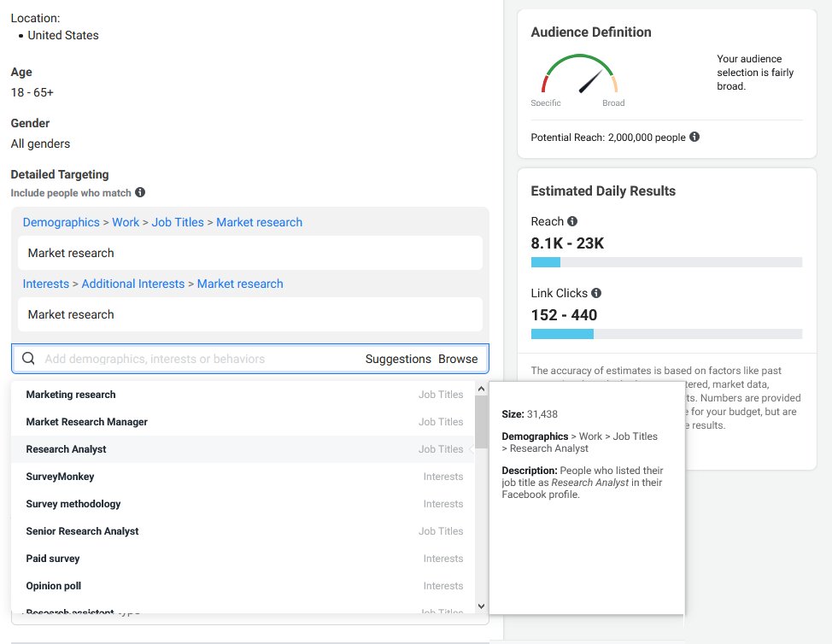Screen dimensions: 832x644
Task: Click the audience definition gauge
Action: (579, 74)
